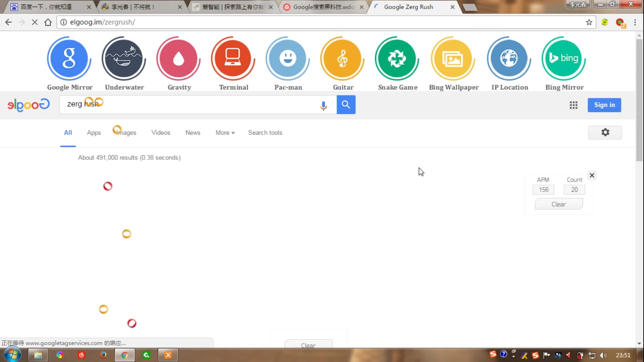The height and width of the screenshot is (362, 644).
Task: Click the About 491,000 results text
Action: point(129,158)
